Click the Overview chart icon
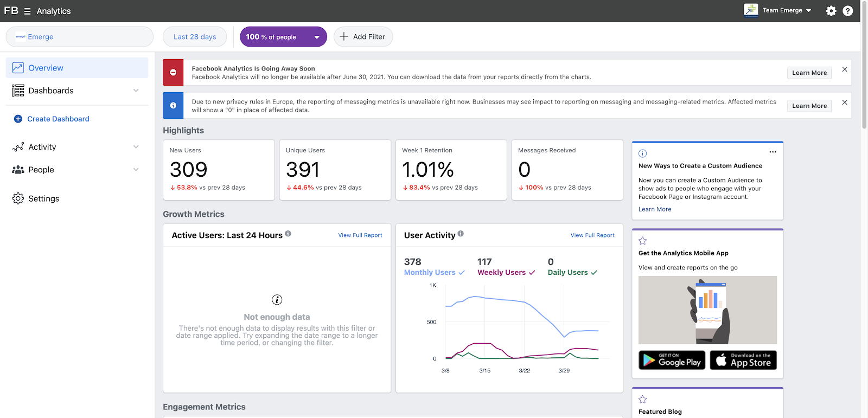This screenshot has width=868, height=418. click(18, 68)
